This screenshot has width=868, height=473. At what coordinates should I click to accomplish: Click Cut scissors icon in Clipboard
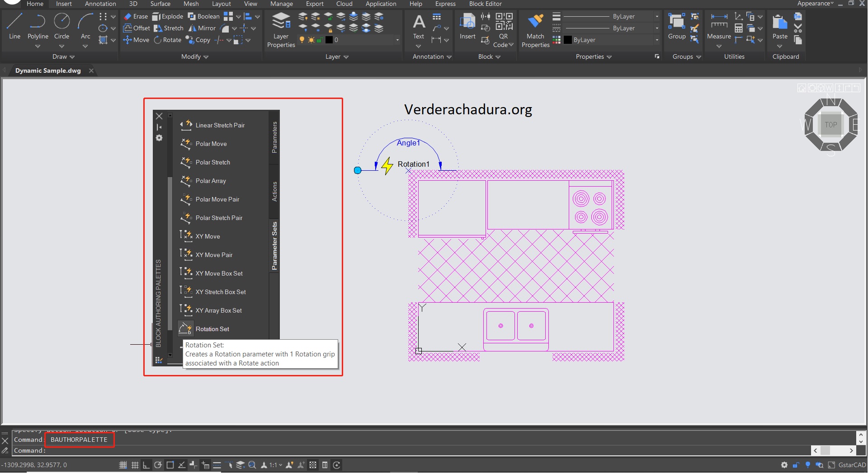click(798, 28)
